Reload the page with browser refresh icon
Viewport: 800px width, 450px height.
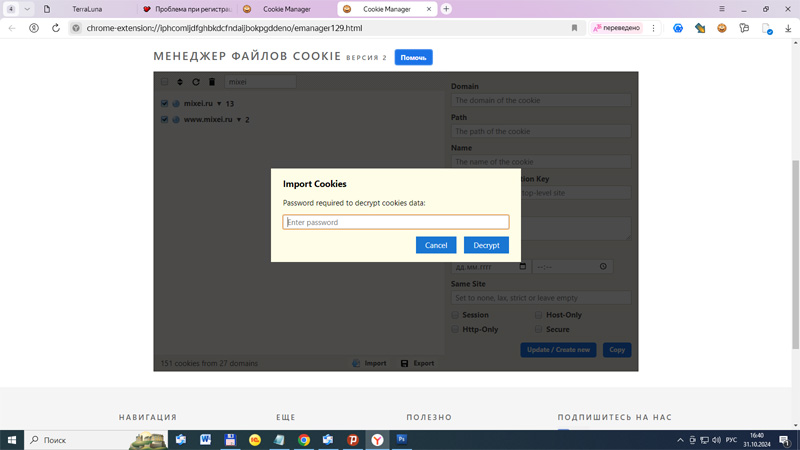55,28
